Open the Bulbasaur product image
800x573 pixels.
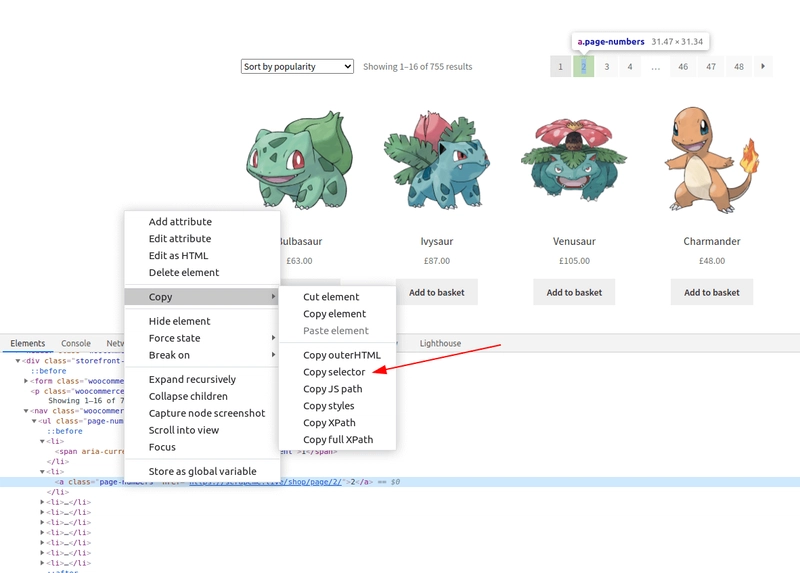[299, 159]
